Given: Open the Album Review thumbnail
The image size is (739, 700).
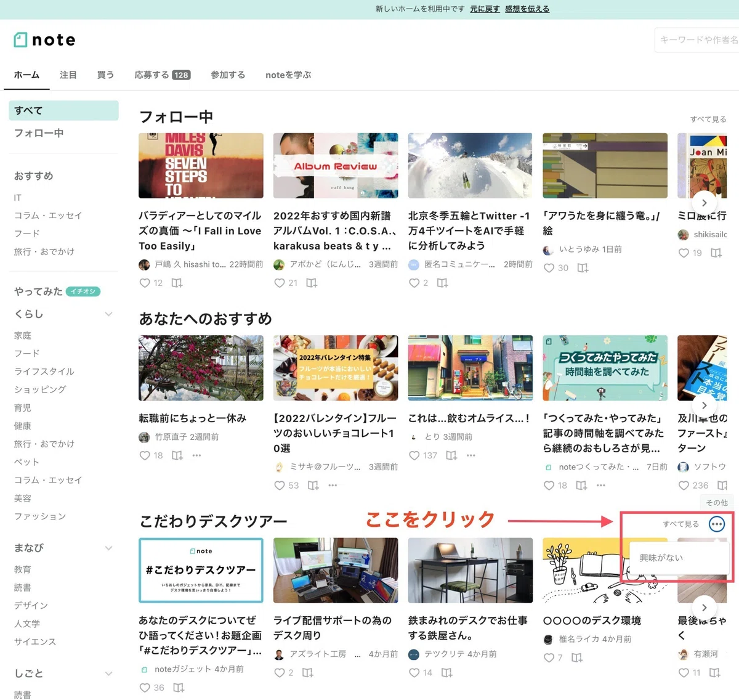Looking at the screenshot, I should [x=336, y=166].
